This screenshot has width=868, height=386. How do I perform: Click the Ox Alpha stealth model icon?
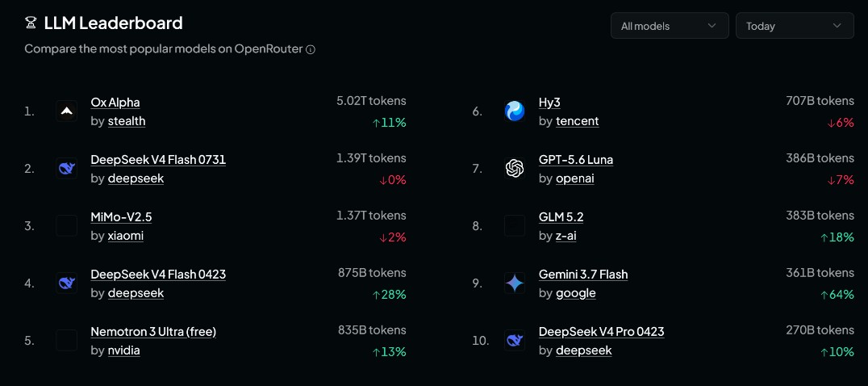click(66, 111)
